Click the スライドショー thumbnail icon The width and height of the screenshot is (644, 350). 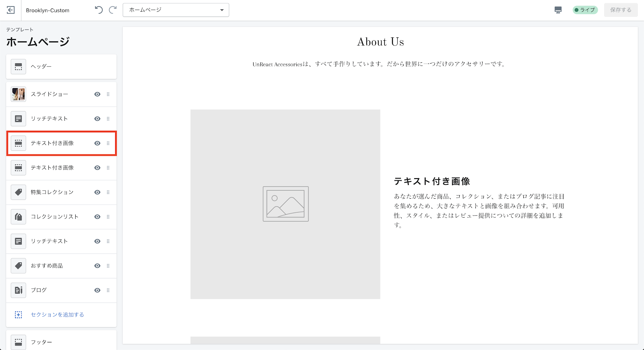pyautogui.click(x=19, y=94)
